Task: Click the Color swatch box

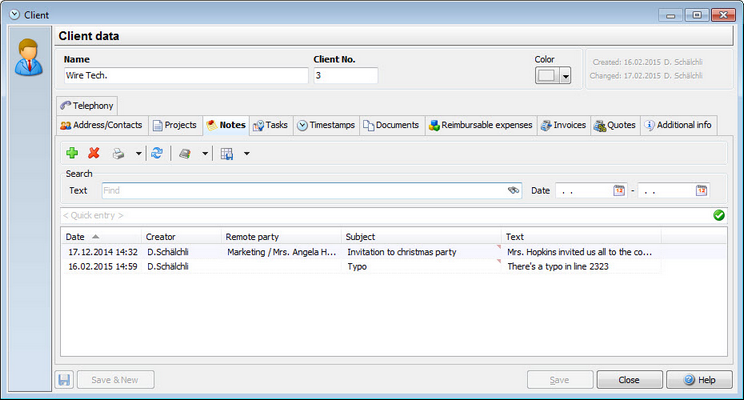Action: pos(547,75)
